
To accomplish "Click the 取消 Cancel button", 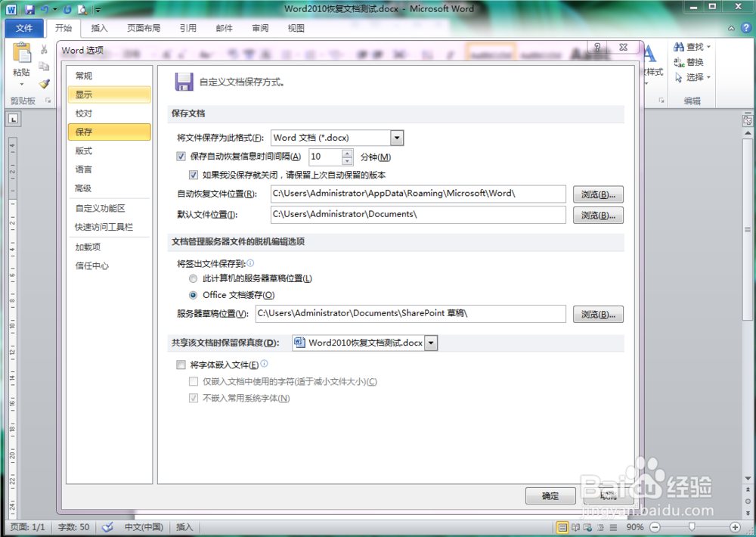I will tap(608, 495).
